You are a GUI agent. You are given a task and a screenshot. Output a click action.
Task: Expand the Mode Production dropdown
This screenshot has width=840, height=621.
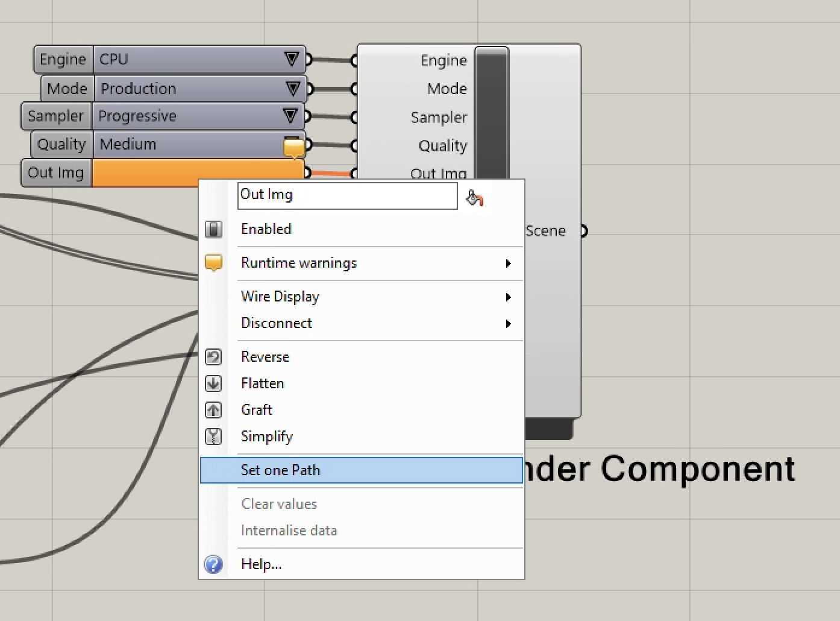tap(292, 89)
